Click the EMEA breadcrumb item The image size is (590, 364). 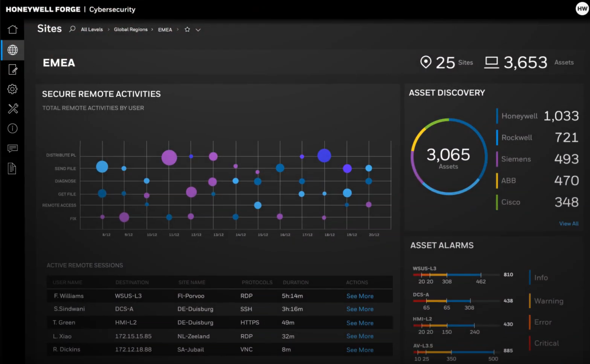coord(165,30)
